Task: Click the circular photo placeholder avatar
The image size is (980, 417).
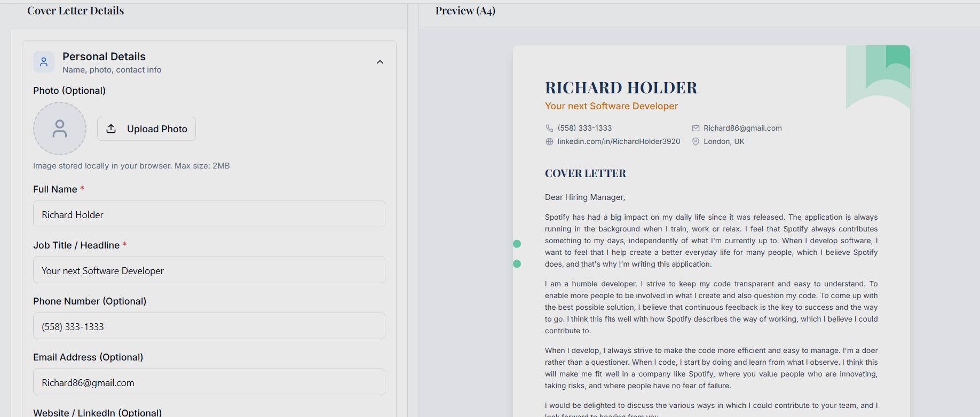Action: (60, 129)
